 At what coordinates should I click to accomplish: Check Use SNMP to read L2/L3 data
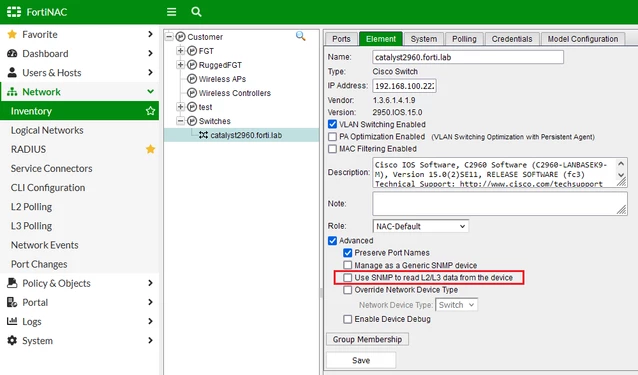[347, 278]
